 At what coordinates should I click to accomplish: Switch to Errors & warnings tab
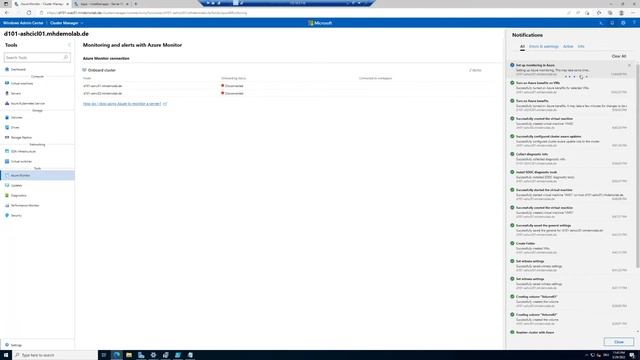tap(544, 47)
